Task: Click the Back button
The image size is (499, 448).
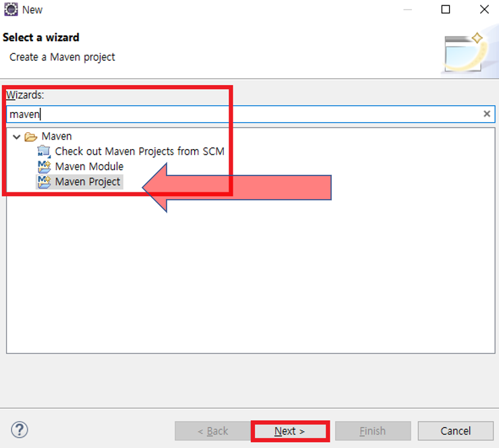Action: pos(212,431)
